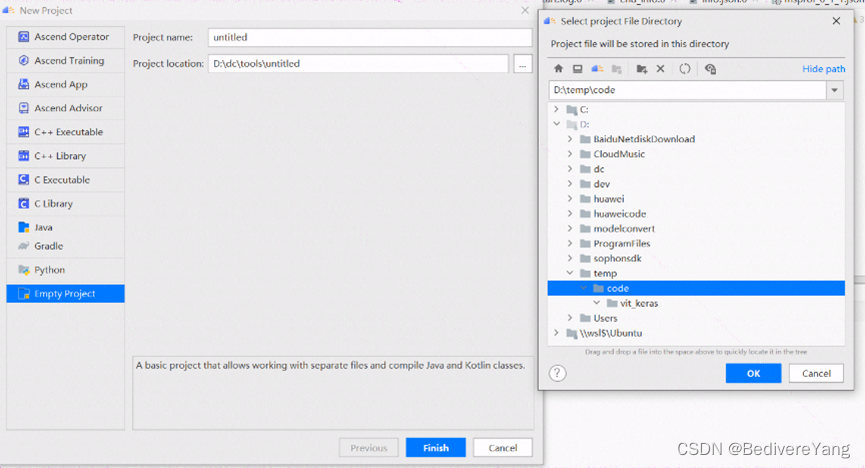Collapse the code folder node
This screenshot has width=865, height=468.
pos(583,288)
